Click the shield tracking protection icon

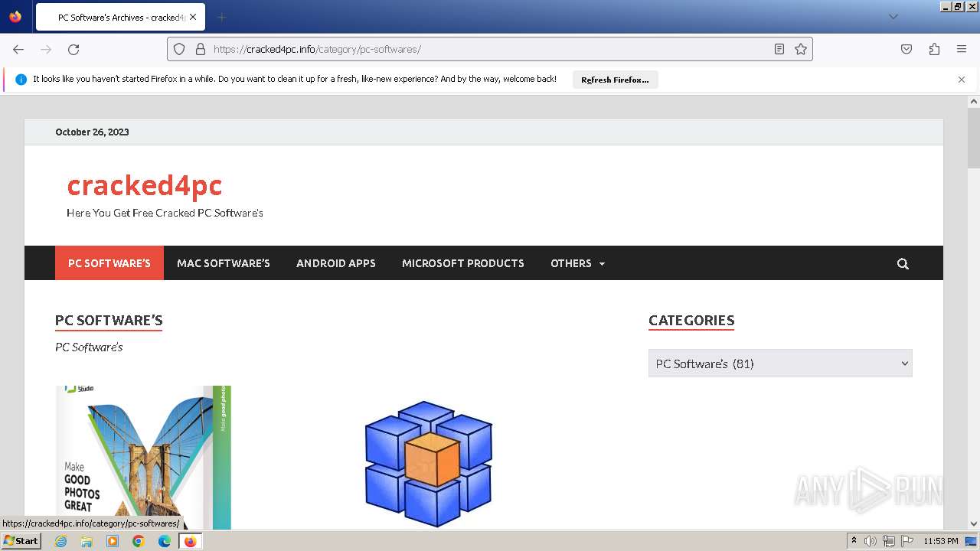point(179,49)
